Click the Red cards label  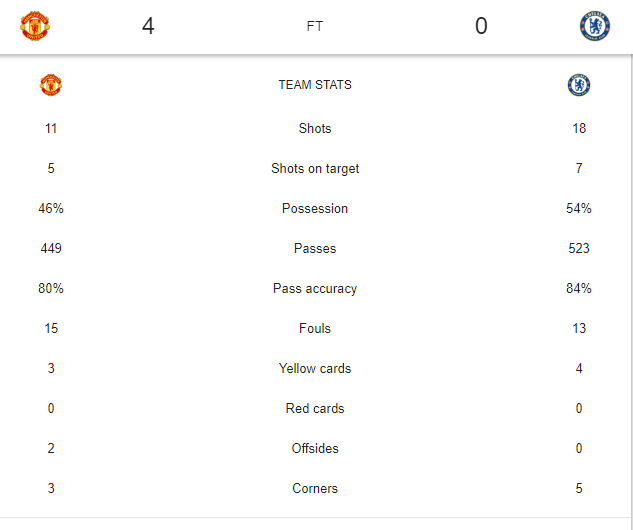pos(315,408)
